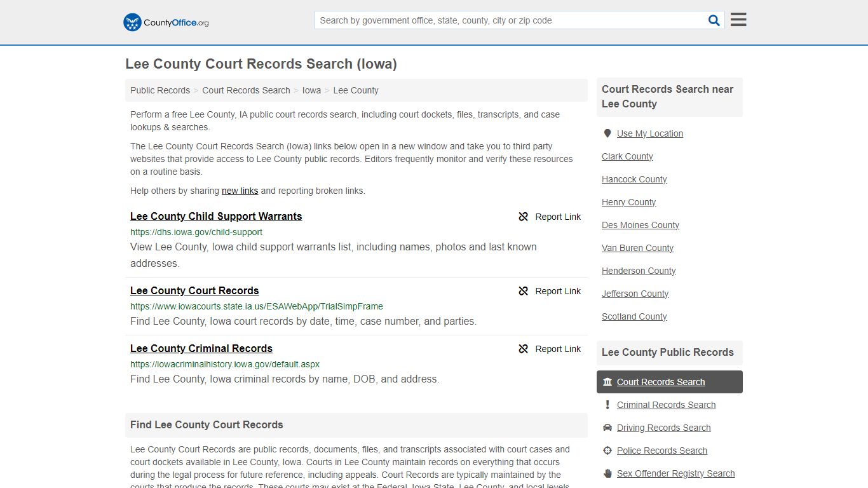This screenshot has width=868, height=488.
Task: Open Henry County link
Action: [x=628, y=202]
